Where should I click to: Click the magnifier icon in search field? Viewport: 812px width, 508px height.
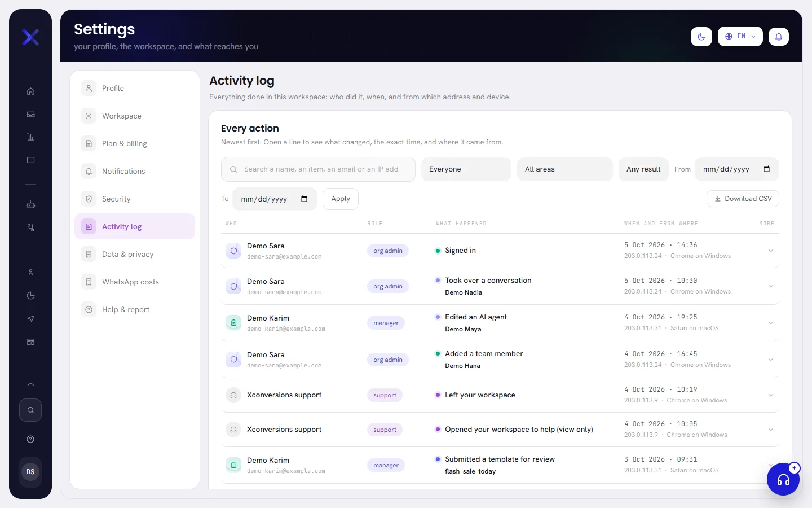tap(233, 169)
